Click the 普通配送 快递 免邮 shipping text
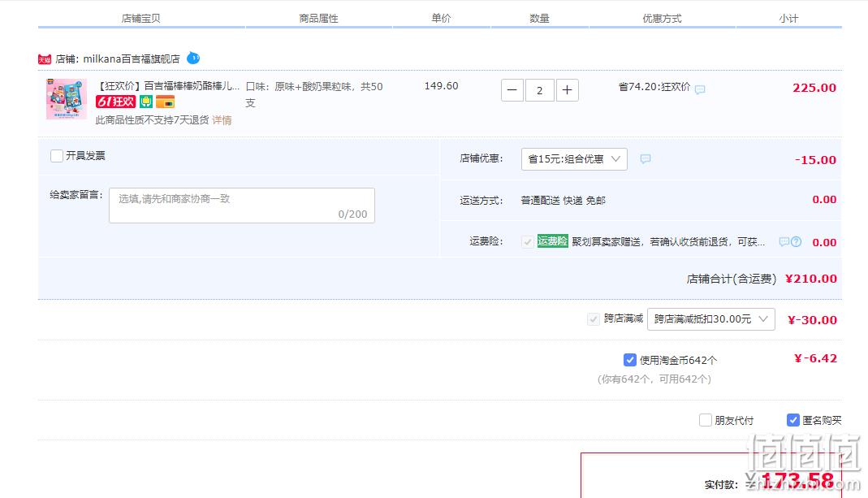Image resolution: width=868 pixels, height=498 pixels. pyautogui.click(x=563, y=201)
